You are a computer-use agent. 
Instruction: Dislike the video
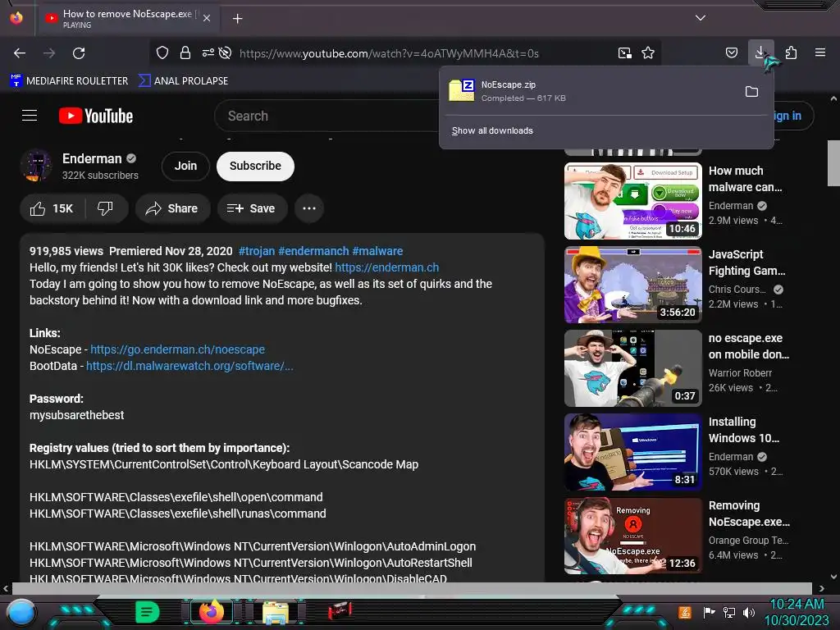(106, 208)
